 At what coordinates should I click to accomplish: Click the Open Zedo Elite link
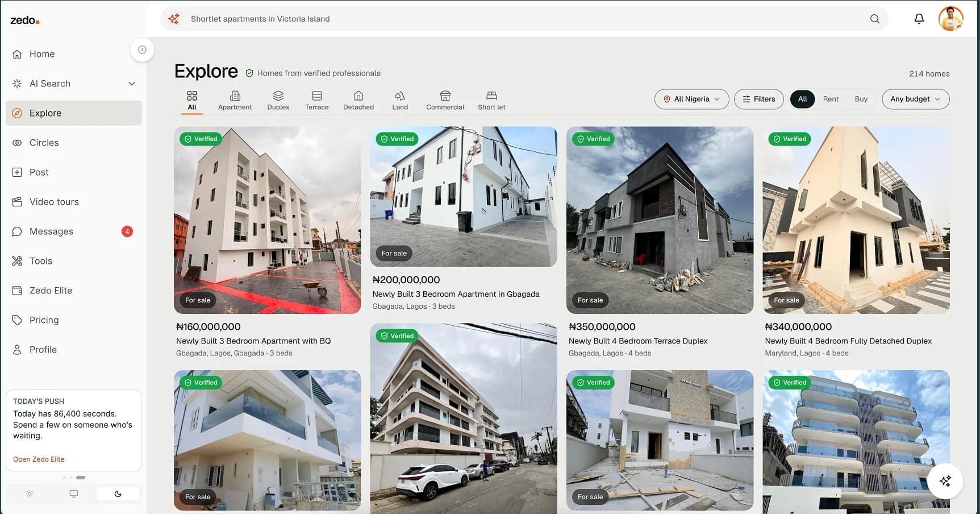coord(39,459)
